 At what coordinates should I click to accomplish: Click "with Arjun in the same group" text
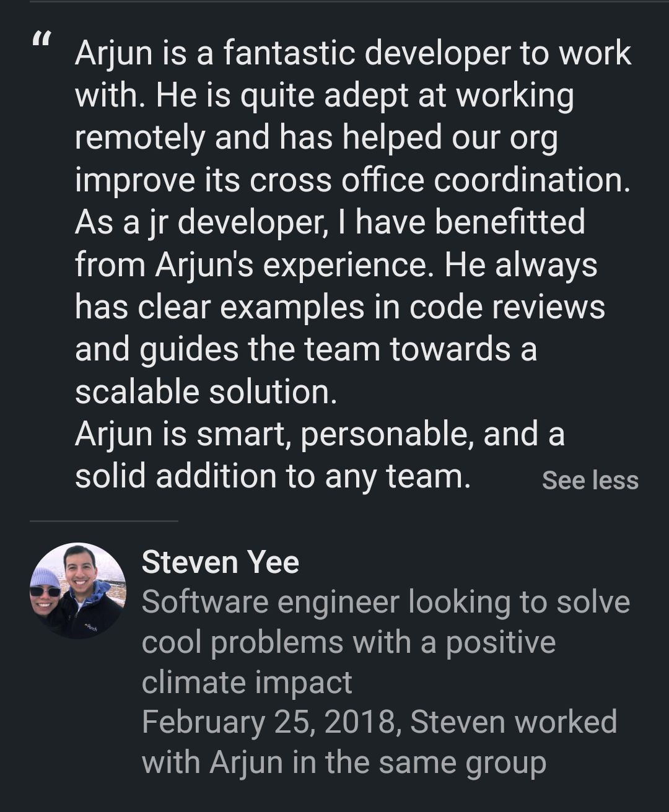coord(344,762)
